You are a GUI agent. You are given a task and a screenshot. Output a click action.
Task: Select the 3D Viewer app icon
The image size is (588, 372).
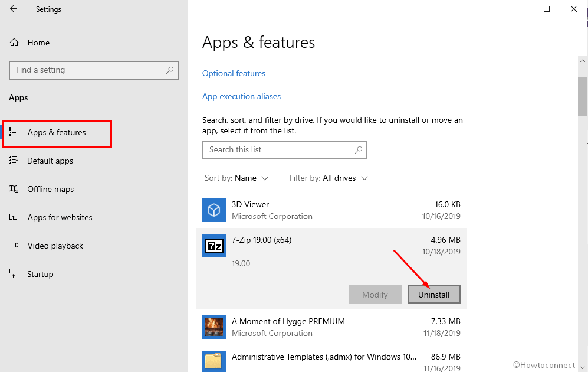coord(214,210)
